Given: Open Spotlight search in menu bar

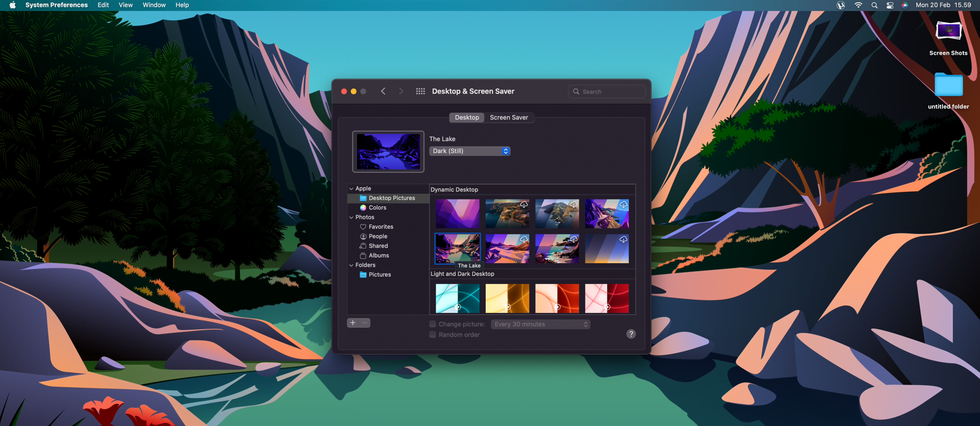Looking at the screenshot, I should click(x=875, y=5).
